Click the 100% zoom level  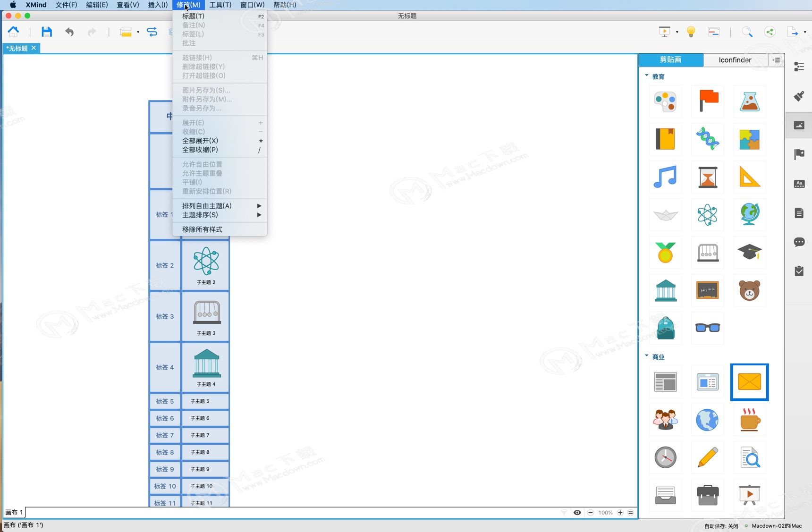coord(605,513)
